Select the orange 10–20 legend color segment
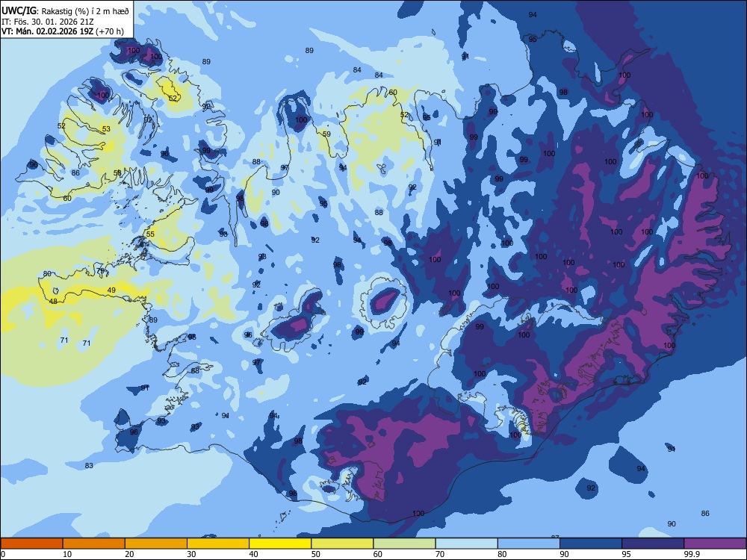 94,544
